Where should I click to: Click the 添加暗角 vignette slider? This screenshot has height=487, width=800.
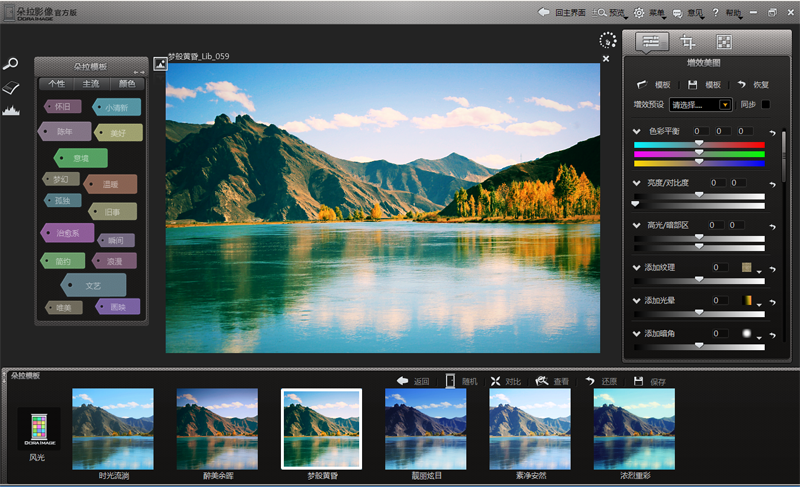[x=698, y=346]
